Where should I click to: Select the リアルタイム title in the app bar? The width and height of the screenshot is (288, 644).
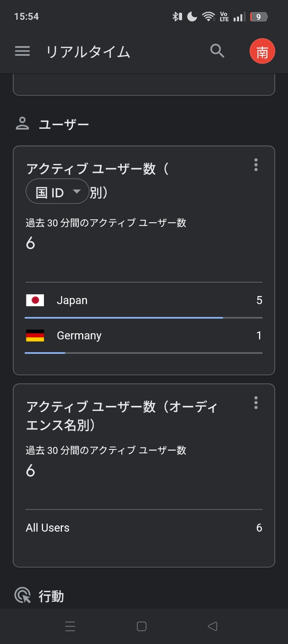(x=89, y=51)
